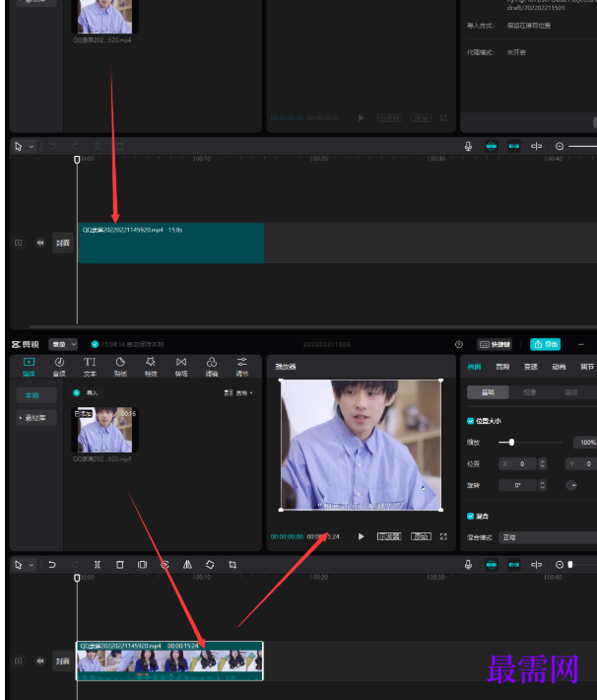The height and width of the screenshot is (700, 597).
Task: Click zoom-out icon in lower timeline toolbar
Action: click(x=560, y=565)
